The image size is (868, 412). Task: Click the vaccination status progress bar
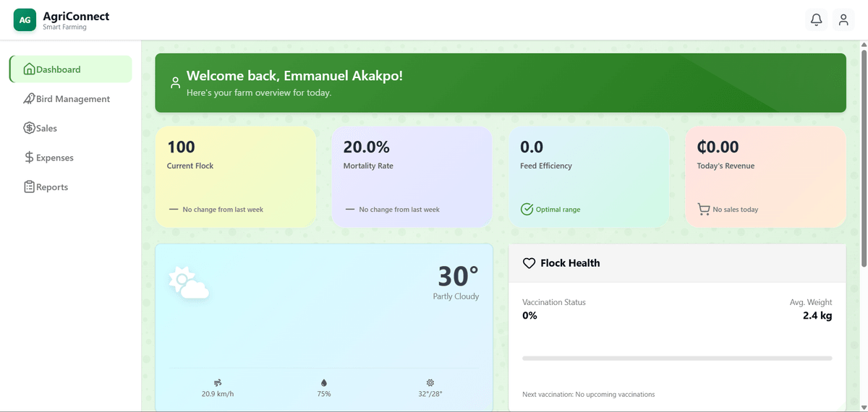click(677, 359)
